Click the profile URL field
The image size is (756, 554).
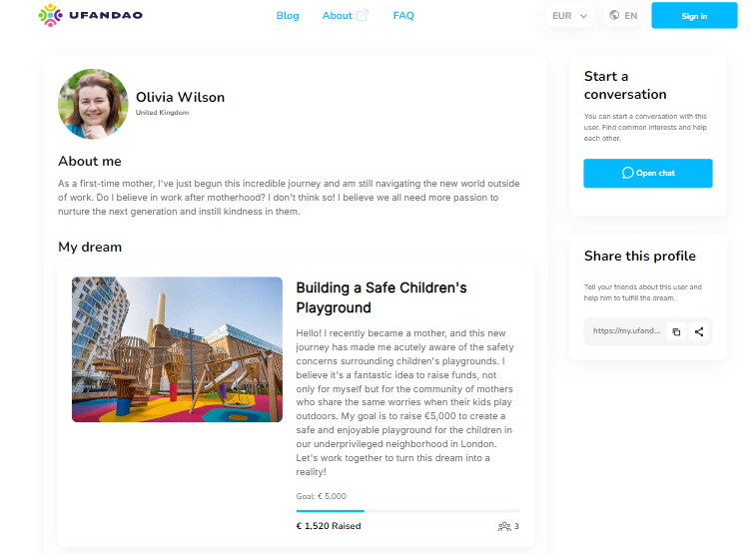click(x=625, y=331)
